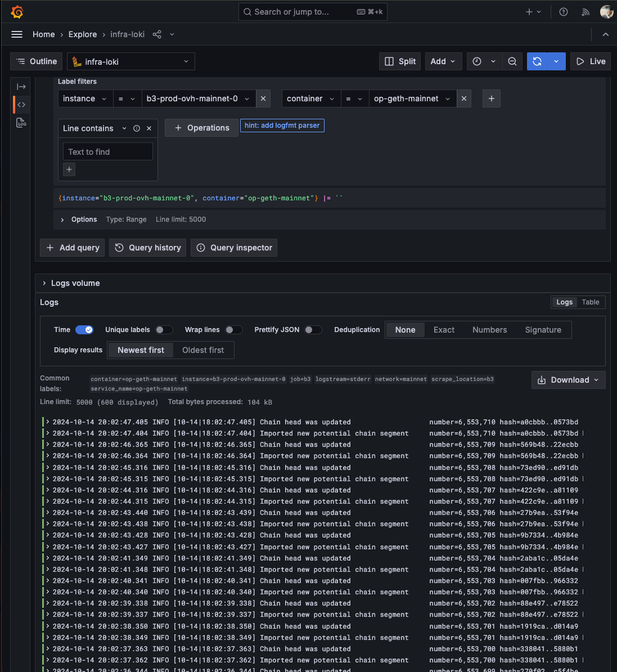The image size is (617, 672).
Task: Click the Download logs button
Action: click(568, 380)
